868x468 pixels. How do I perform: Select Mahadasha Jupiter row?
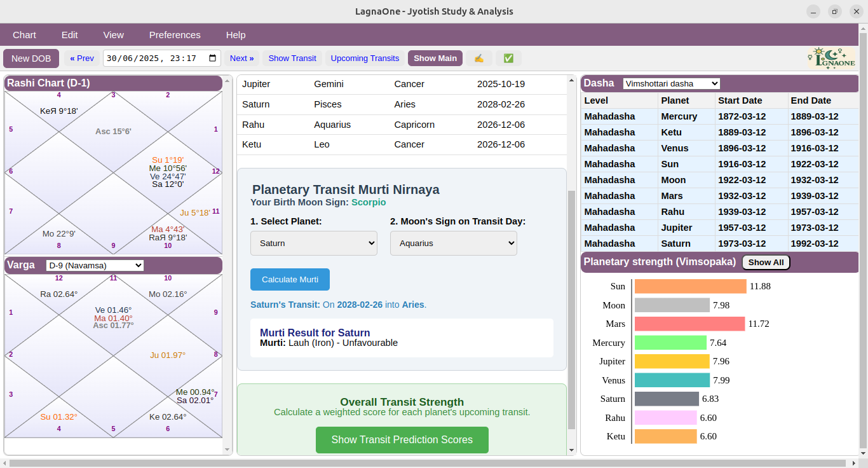[x=720, y=228]
